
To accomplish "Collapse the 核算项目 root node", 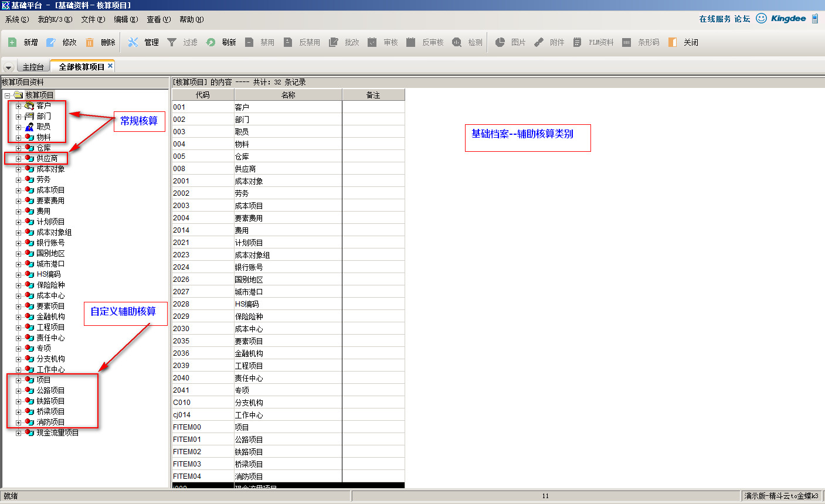I will pos(7,96).
